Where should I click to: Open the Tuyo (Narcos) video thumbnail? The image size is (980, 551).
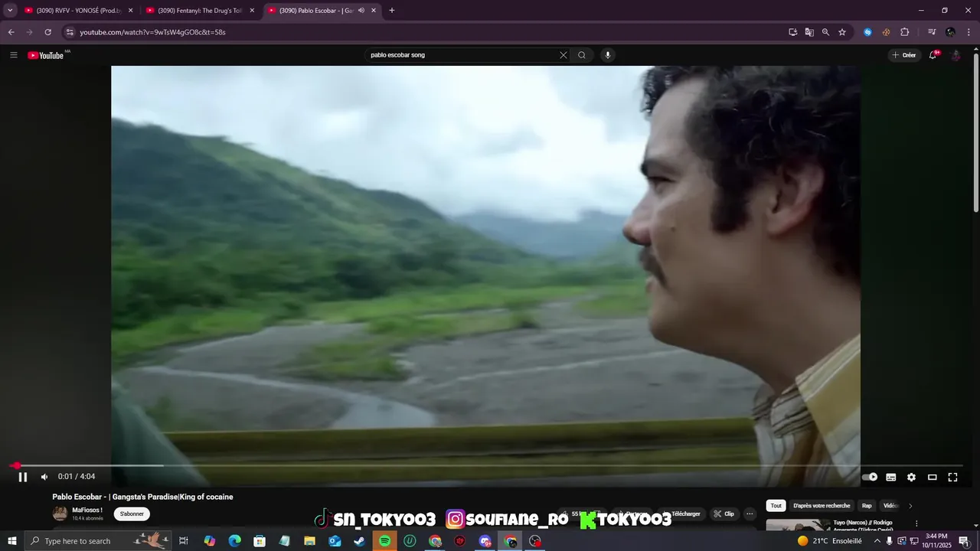(798, 525)
